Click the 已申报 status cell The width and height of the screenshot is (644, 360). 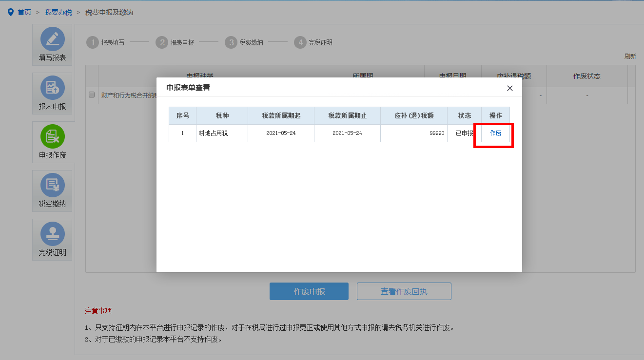pos(465,133)
